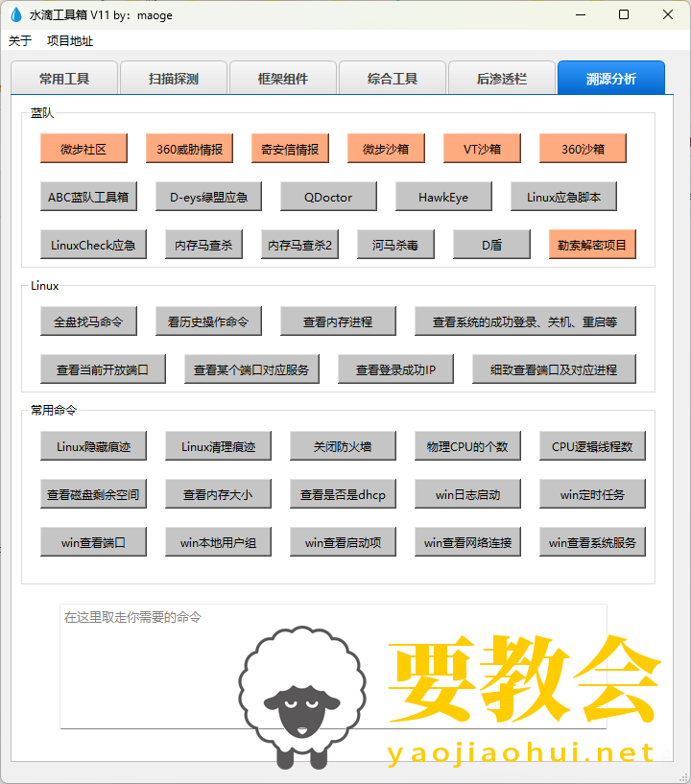691x784 pixels.
Task: Get the Linux隐藏痕迹 command
Action: coord(93,446)
